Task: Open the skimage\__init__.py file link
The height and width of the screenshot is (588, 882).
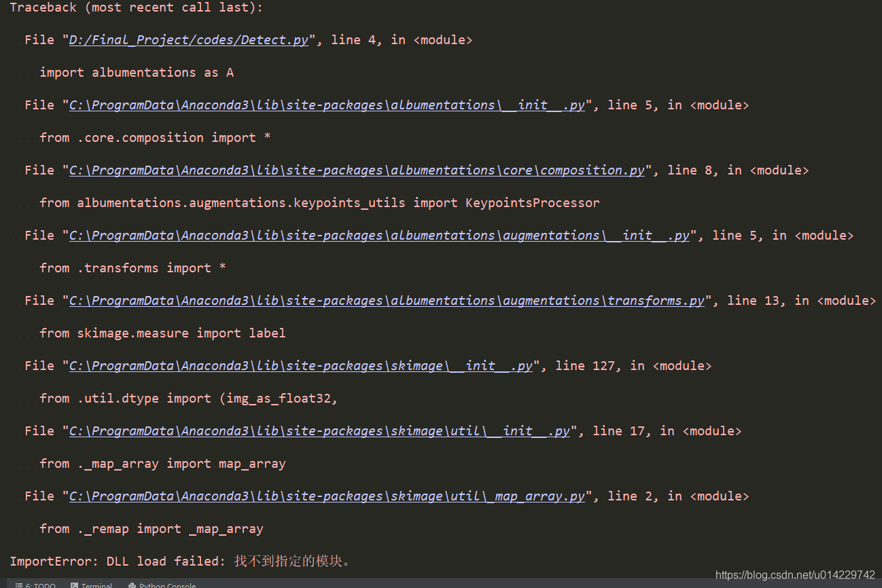Action: click(x=301, y=366)
